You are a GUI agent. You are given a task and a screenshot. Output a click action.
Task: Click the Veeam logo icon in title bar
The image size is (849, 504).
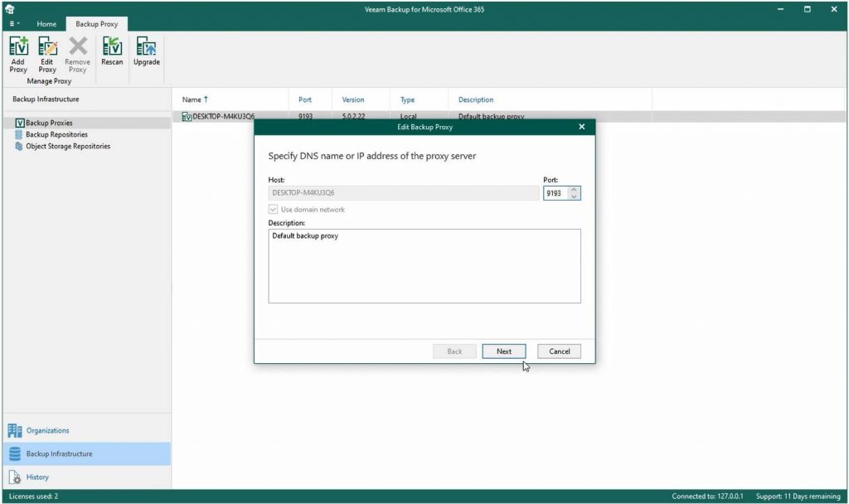[x=10, y=8]
